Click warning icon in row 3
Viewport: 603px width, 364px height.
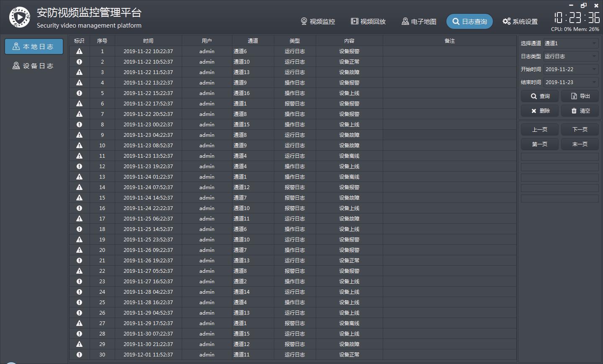(x=79, y=72)
